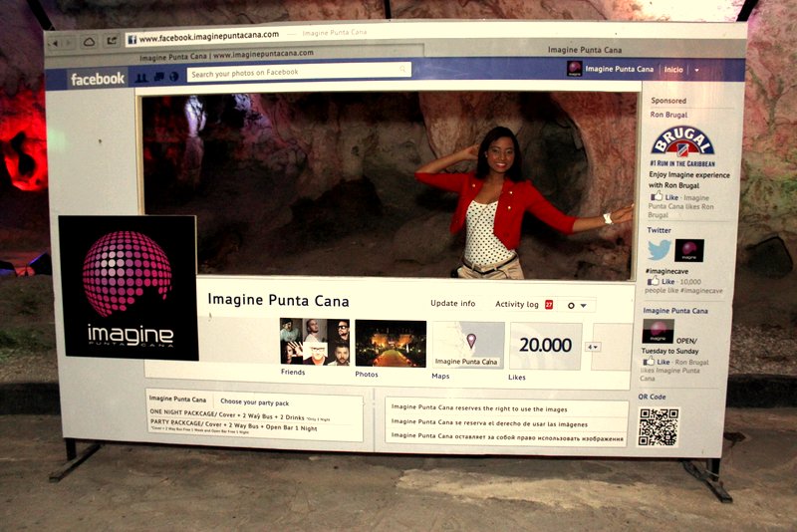This screenshot has height=532, width=797.
Task: Select the Imagine Punta Cana browser tab
Action: 585,50
